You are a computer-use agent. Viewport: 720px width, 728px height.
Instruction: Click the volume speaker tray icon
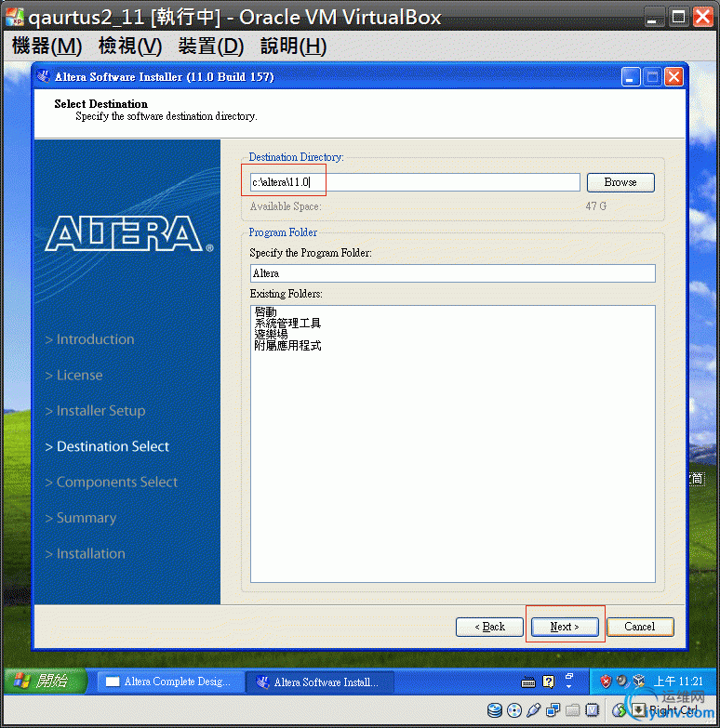click(621, 682)
